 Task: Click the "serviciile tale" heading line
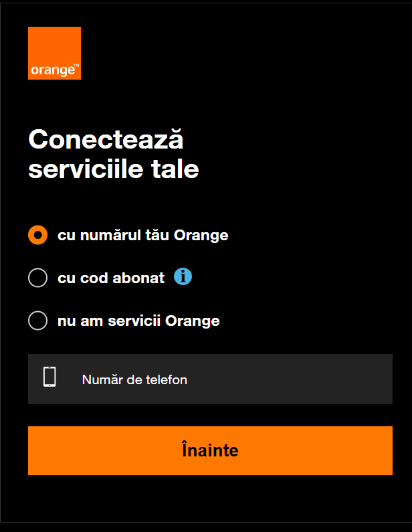[114, 169]
